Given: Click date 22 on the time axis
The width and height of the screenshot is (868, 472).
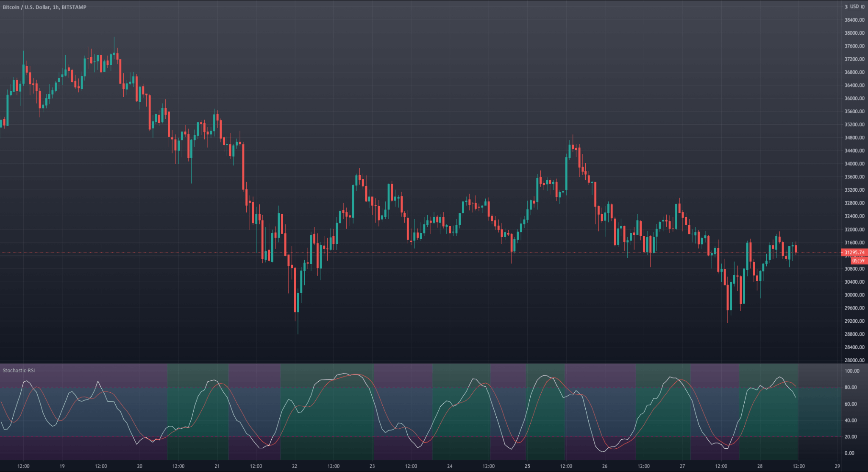Looking at the screenshot, I should point(295,466).
